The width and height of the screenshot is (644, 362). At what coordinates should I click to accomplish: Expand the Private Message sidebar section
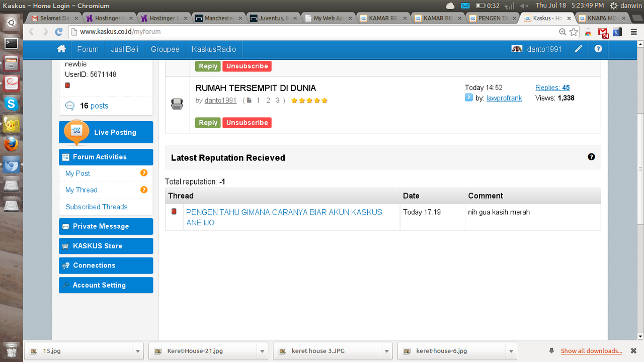pos(106,226)
